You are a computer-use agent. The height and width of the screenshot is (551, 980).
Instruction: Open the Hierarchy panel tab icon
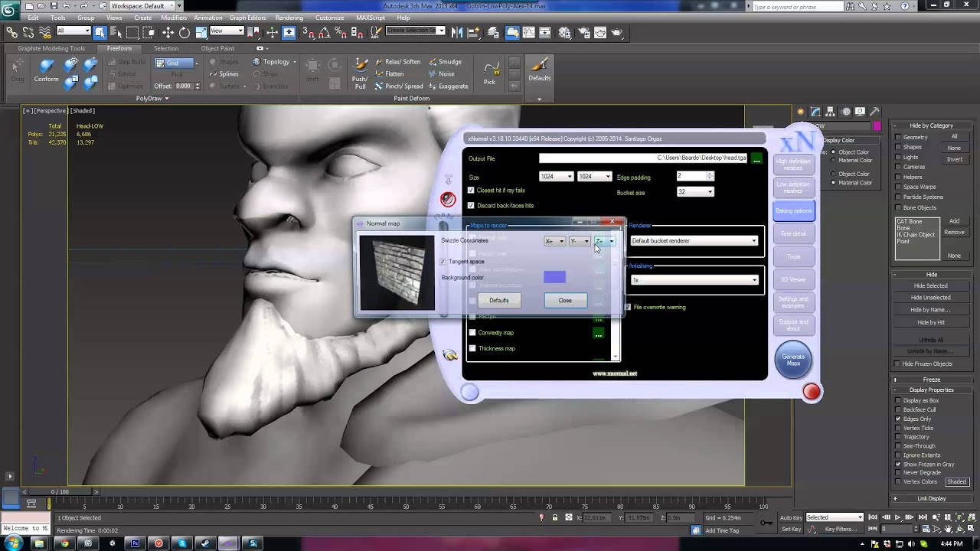pyautogui.click(x=831, y=112)
